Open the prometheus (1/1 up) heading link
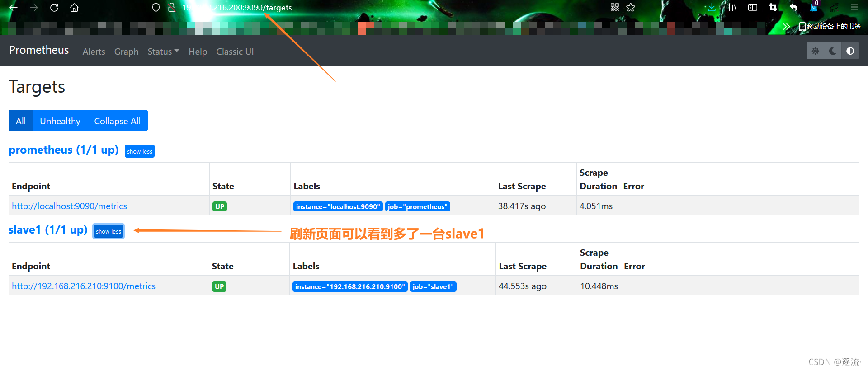 (64, 150)
